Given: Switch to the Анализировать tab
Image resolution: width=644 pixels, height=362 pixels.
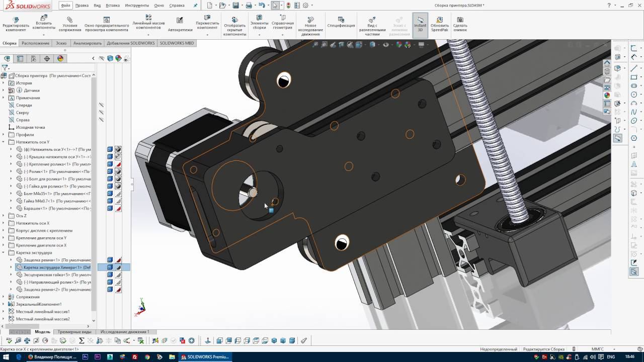Looking at the screenshot, I should 87,43.
